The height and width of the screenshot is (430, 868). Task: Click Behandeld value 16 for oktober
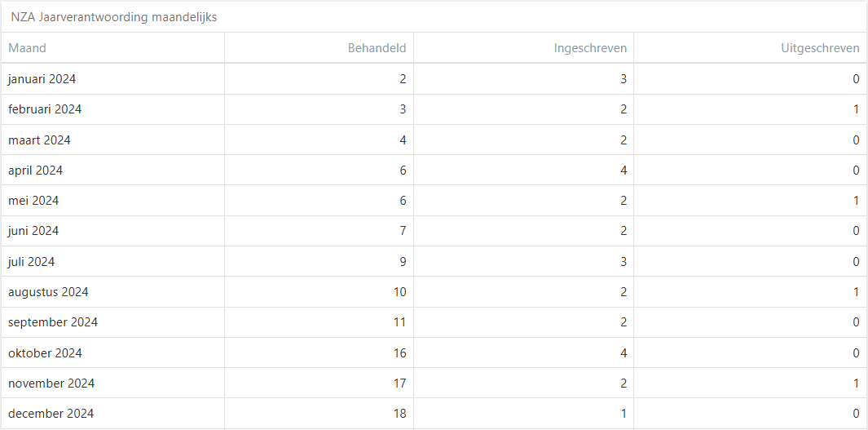(399, 353)
